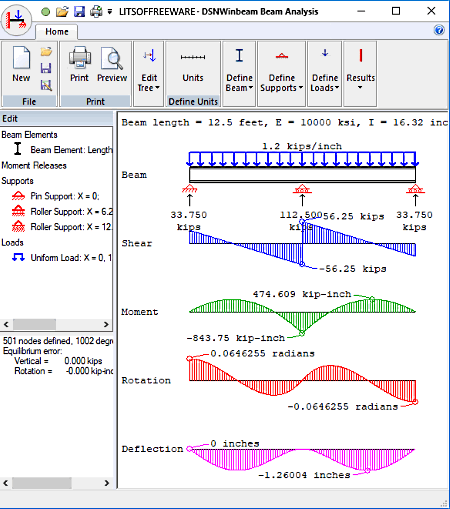Screen dimensions: 450x509
Task: Select Beam Element: Length tree item
Action: (x=71, y=150)
